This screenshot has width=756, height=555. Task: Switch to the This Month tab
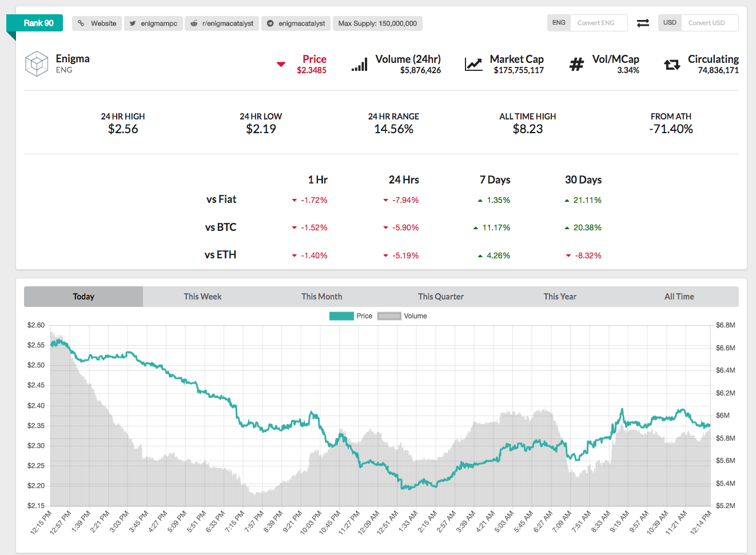(322, 297)
